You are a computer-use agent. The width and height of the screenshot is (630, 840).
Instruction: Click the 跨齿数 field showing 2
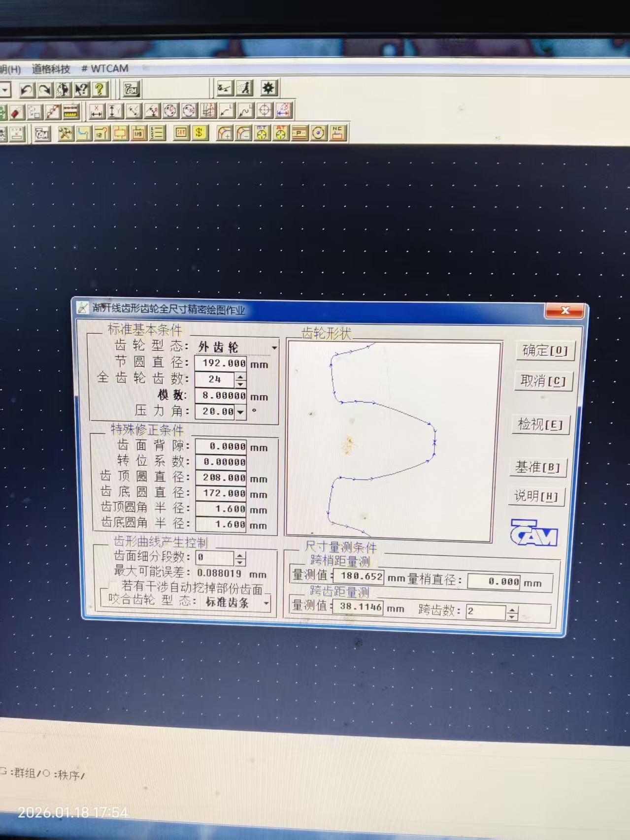(486, 612)
